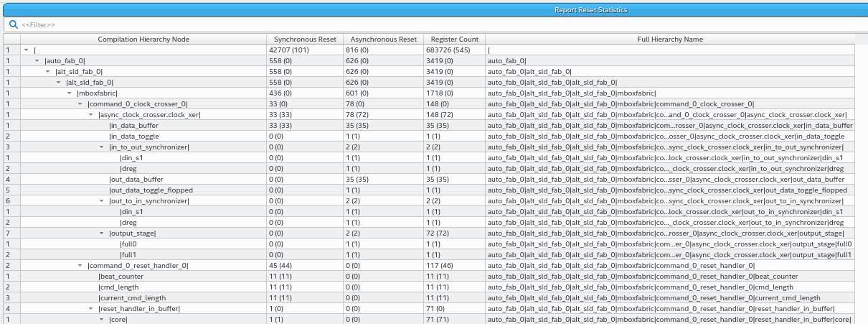The image size is (868, 324).
Task: Click full name ending in "command_0_reset_handler_0|beat_counter"
Action: tap(670, 277)
